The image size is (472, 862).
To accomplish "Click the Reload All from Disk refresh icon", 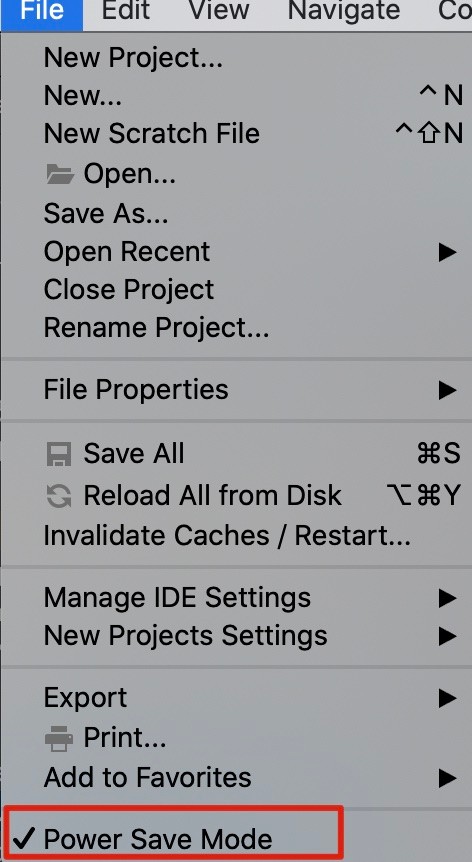I will (58, 496).
